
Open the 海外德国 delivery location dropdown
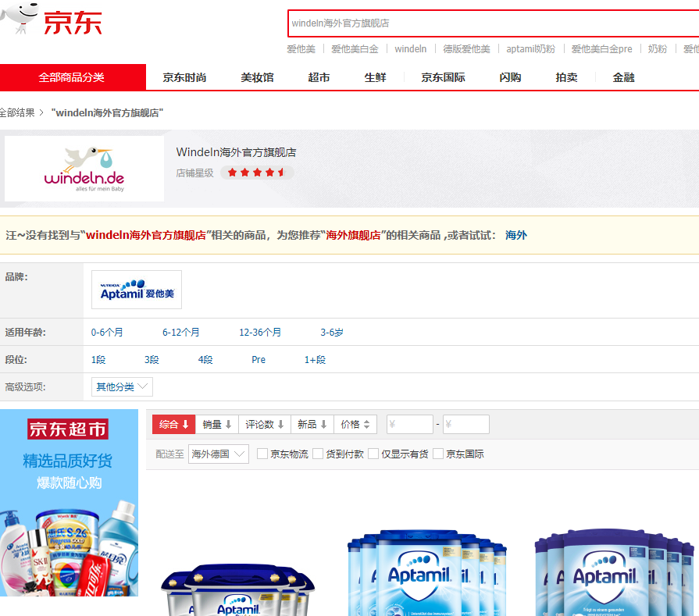tap(218, 454)
